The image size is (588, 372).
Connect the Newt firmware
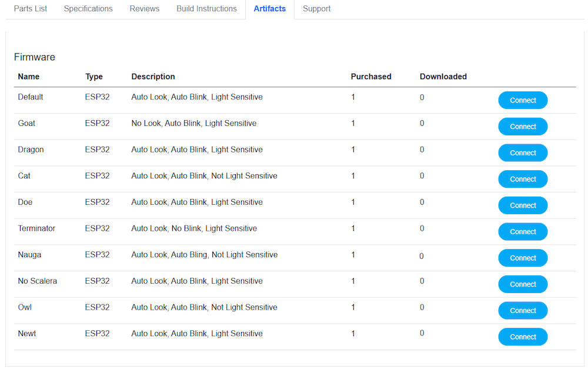[x=523, y=337]
